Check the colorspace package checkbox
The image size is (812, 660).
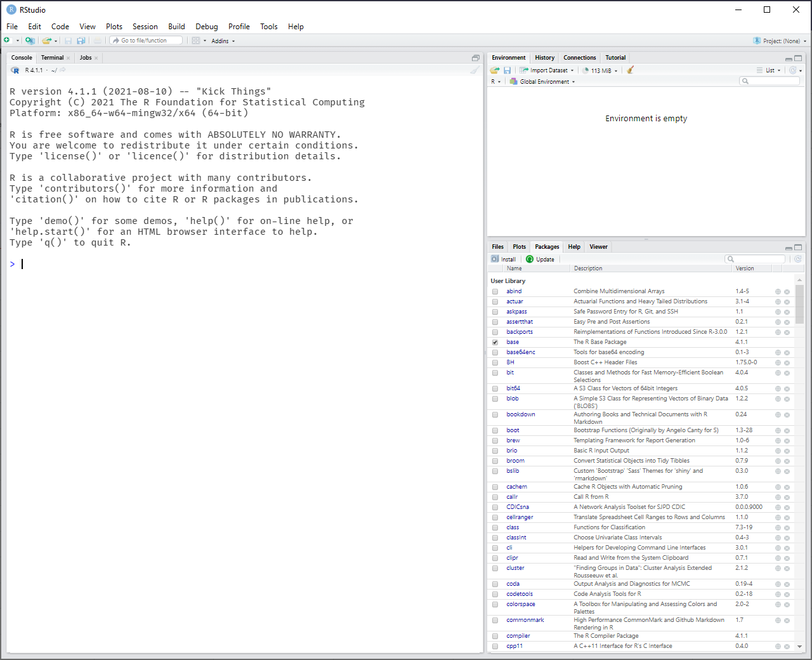495,605
